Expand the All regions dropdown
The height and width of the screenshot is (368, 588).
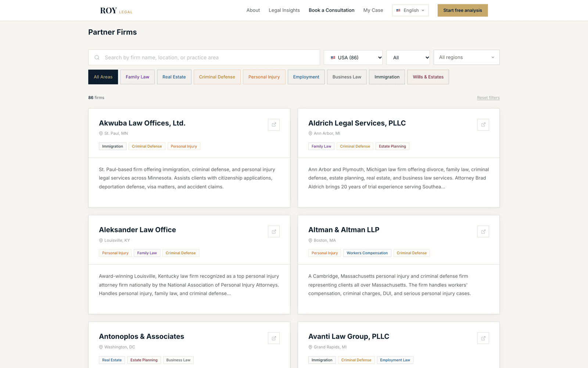(467, 57)
